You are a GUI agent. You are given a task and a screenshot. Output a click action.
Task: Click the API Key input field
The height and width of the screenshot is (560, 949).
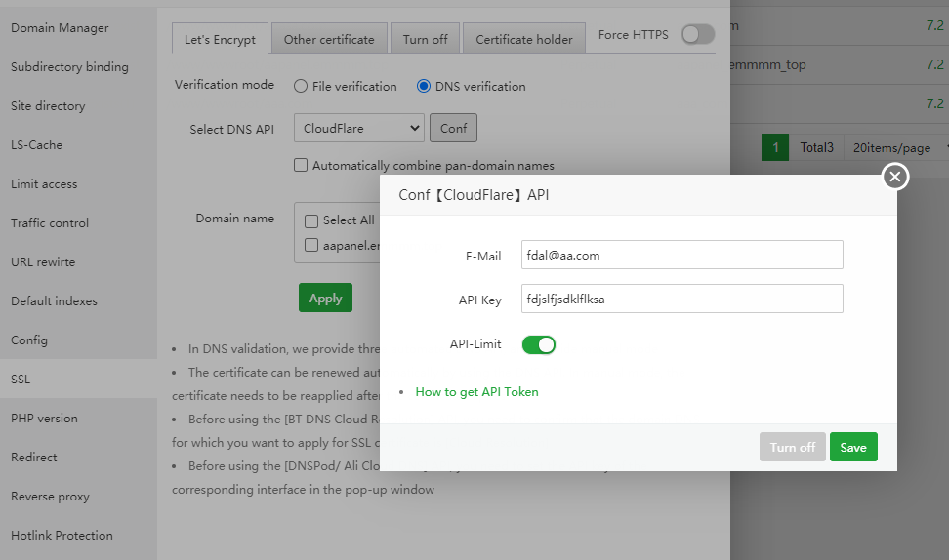681,299
